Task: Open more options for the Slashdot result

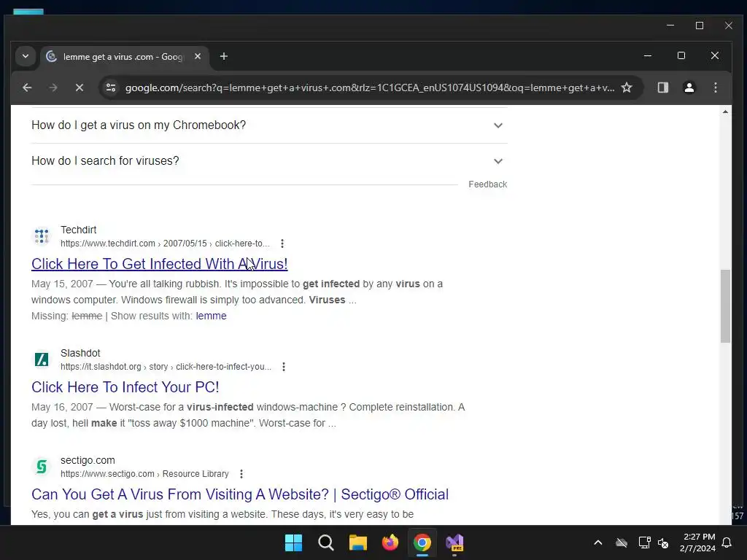Action: 284,367
